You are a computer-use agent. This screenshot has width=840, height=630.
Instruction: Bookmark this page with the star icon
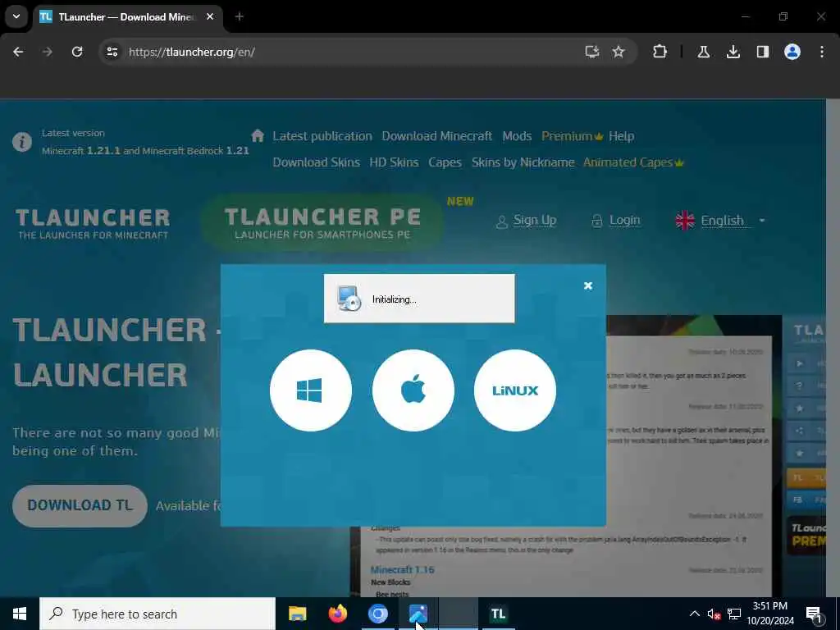(619, 52)
